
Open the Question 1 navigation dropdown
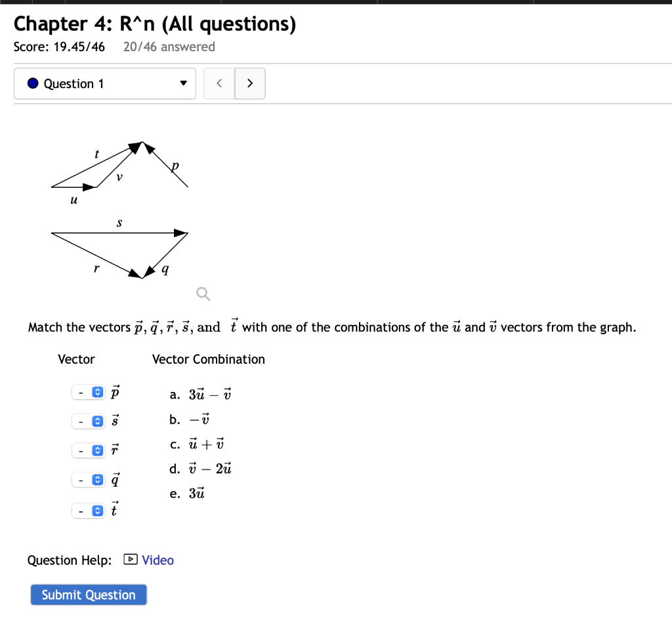105,83
